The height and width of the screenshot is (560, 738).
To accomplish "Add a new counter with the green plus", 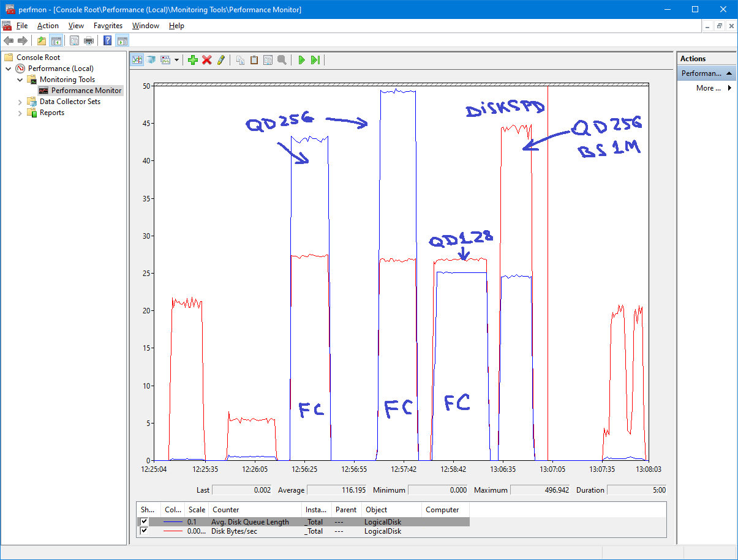I will (193, 59).
